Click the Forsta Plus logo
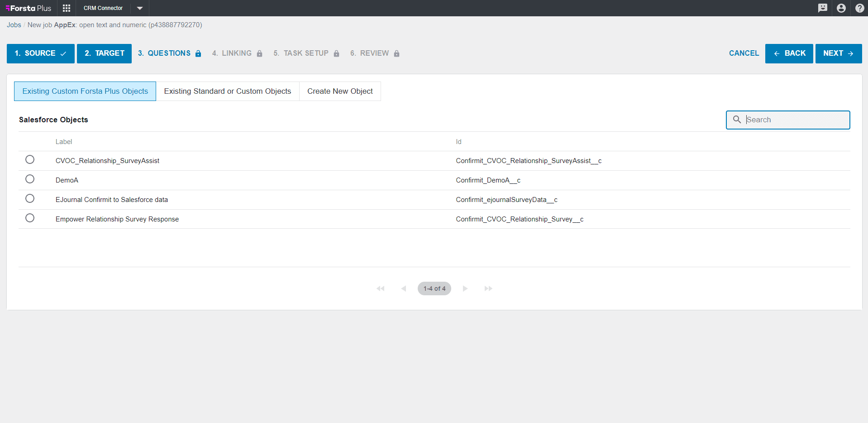868x423 pixels. [29, 8]
